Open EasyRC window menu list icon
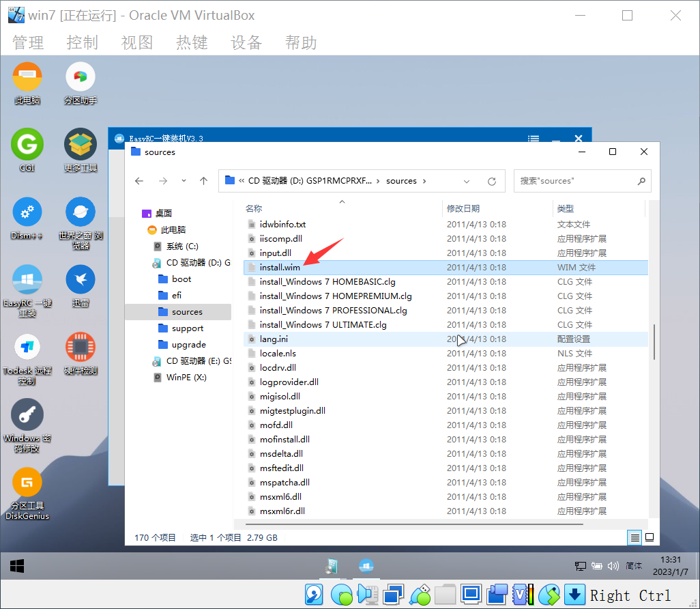 click(534, 138)
